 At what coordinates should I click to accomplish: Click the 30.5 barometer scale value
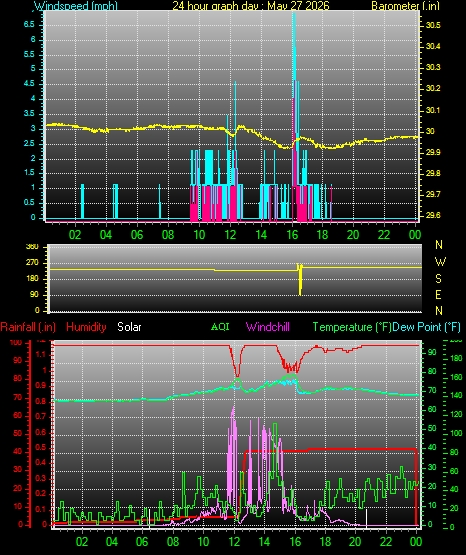pyautogui.click(x=433, y=25)
